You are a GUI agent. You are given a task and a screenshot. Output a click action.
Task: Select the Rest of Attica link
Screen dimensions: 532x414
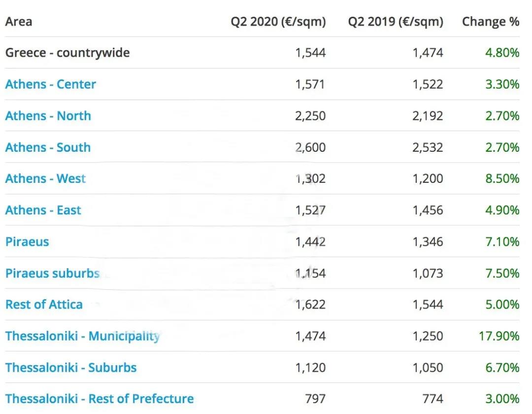(x=44, y=305)
